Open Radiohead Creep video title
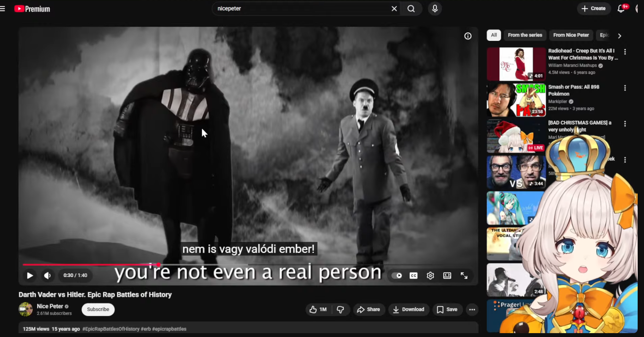Screen dimensions: 644x337 (x=583, y=54)
